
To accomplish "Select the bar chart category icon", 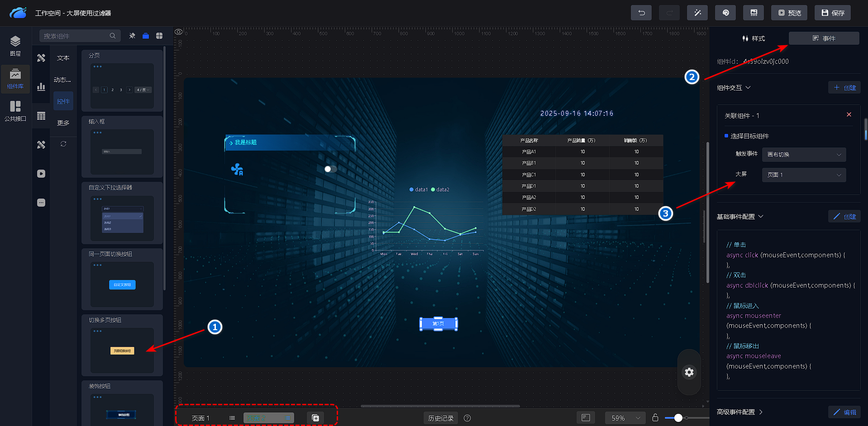I will [x=41, y=87].
